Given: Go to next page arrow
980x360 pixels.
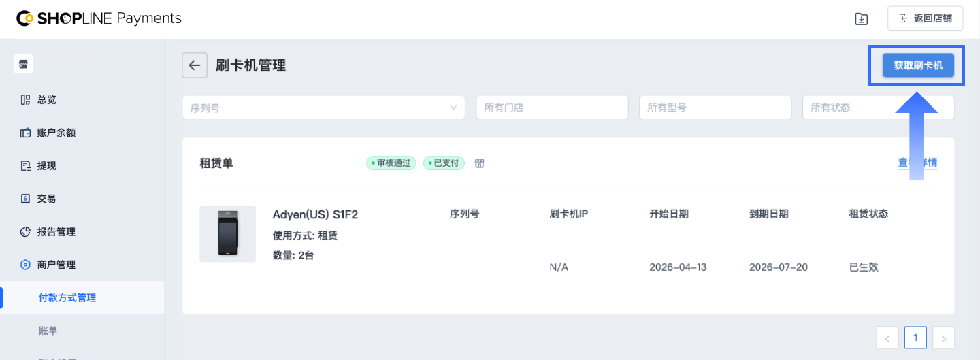Looking at the screenshot, I should 943,338.
